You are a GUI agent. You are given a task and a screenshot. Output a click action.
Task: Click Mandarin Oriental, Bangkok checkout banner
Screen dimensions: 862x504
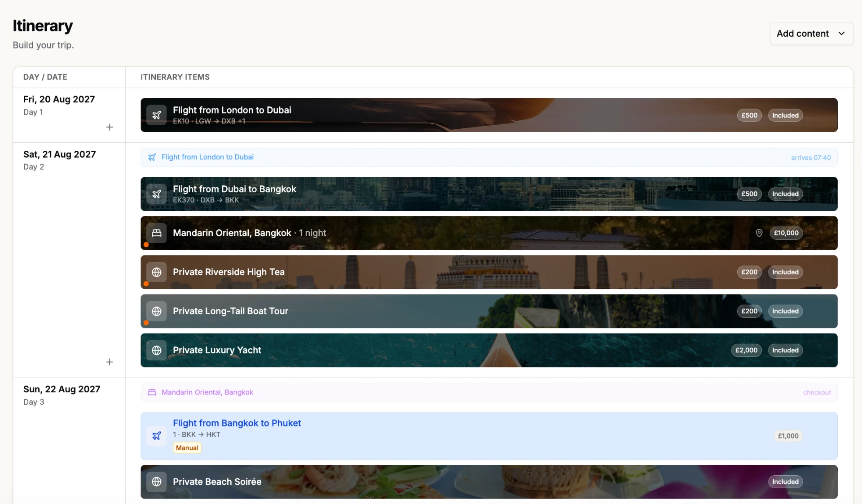489,392
